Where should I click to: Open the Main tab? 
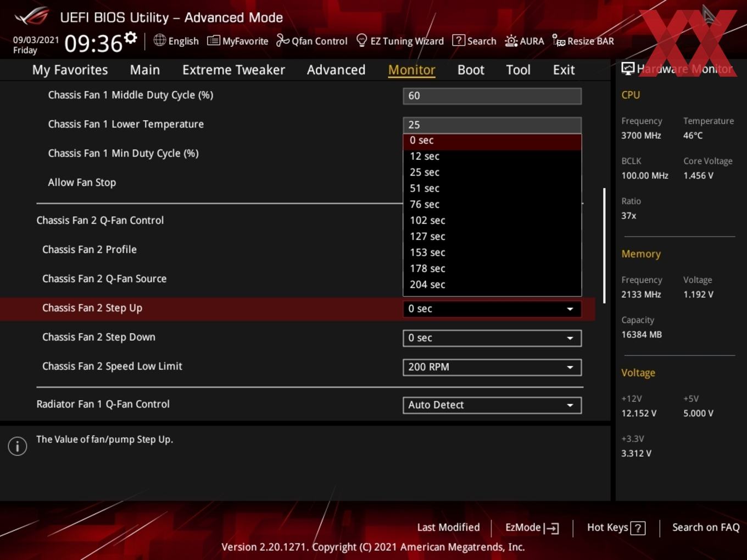(x=145, y=70)
